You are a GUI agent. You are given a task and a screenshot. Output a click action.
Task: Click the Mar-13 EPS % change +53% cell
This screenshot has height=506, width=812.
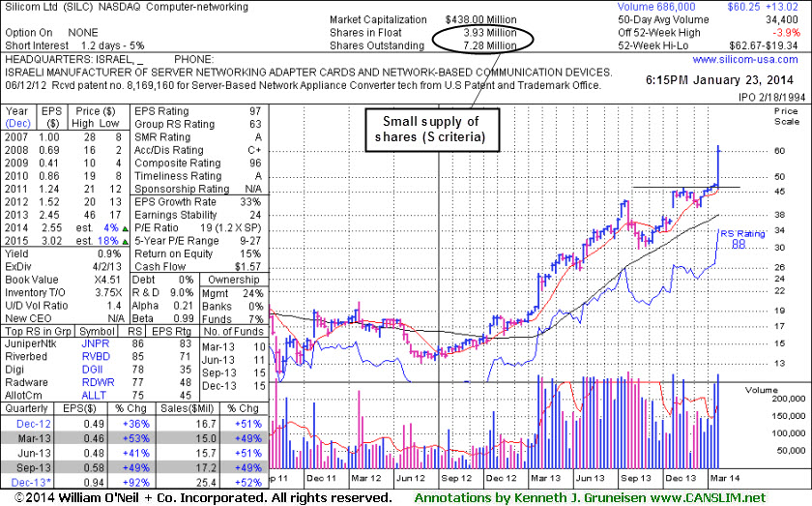click(135, 438)
